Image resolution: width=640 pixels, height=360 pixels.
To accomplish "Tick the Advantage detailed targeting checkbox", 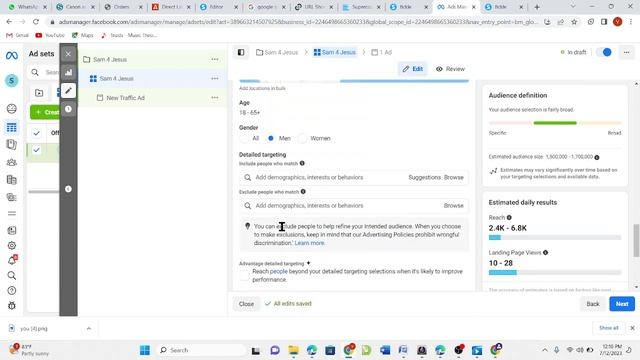I will 244,276.
